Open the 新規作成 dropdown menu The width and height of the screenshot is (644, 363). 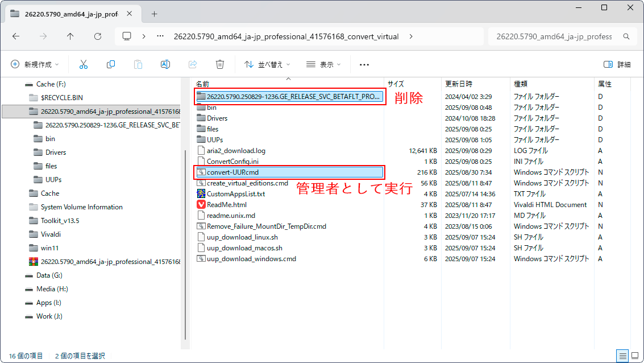click(35, 64)
